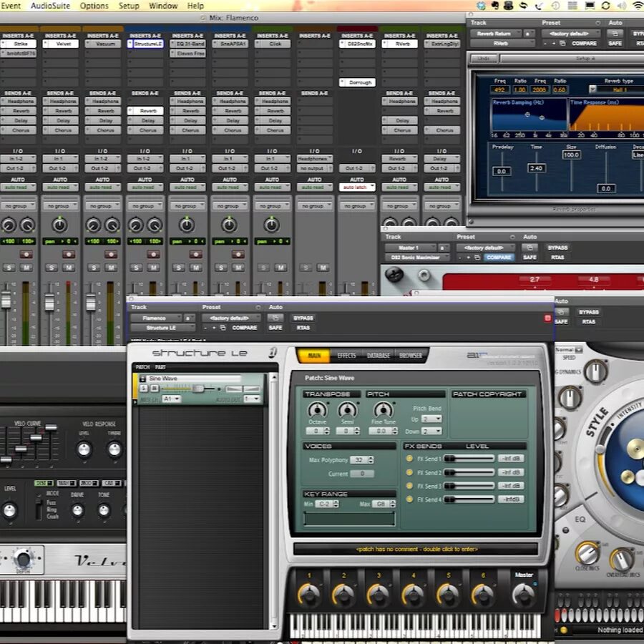Click COMPARE in Sonic Maximizer window
Viewport: 644px width, 644px height.
pos(499,258)
